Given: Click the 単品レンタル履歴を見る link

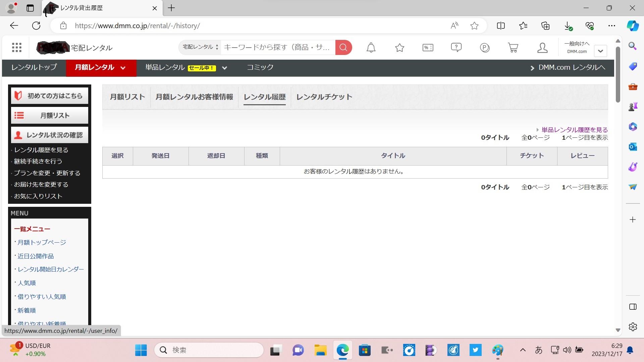Looking at the screenshot, I should (x=574, y=129).
